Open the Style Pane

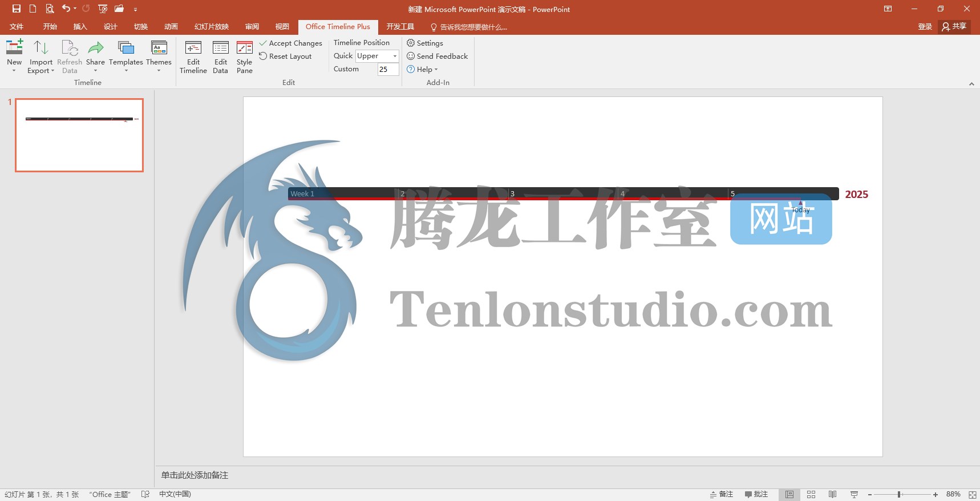[x=244, y=57]
